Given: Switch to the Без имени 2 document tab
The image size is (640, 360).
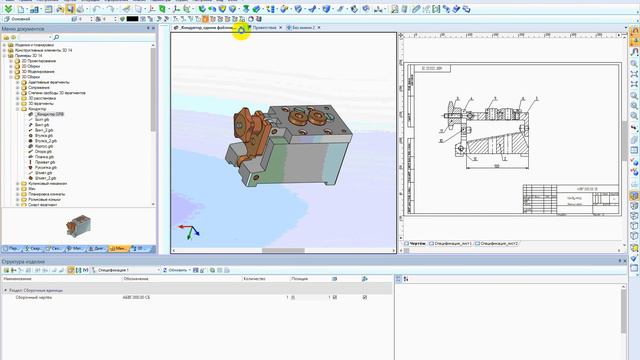Looking at the screenshot, I should [x=303, y=28].
